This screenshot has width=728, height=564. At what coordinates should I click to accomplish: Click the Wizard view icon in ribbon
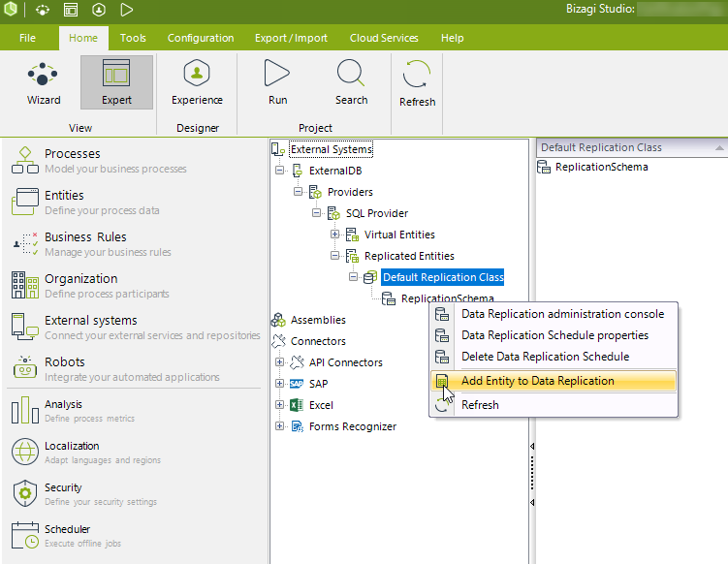tap(43, 82)
